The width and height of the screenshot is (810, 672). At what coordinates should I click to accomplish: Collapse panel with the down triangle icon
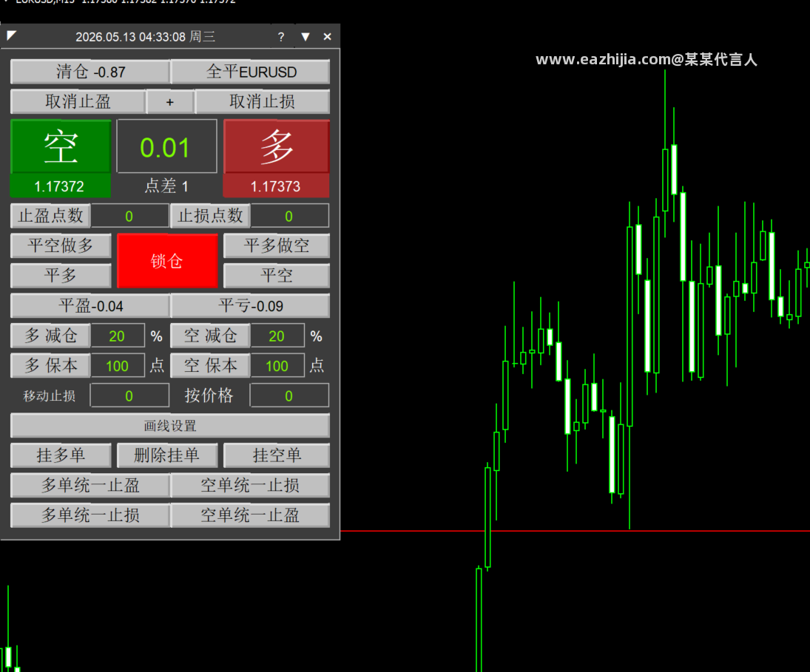(x=306, y=37)
